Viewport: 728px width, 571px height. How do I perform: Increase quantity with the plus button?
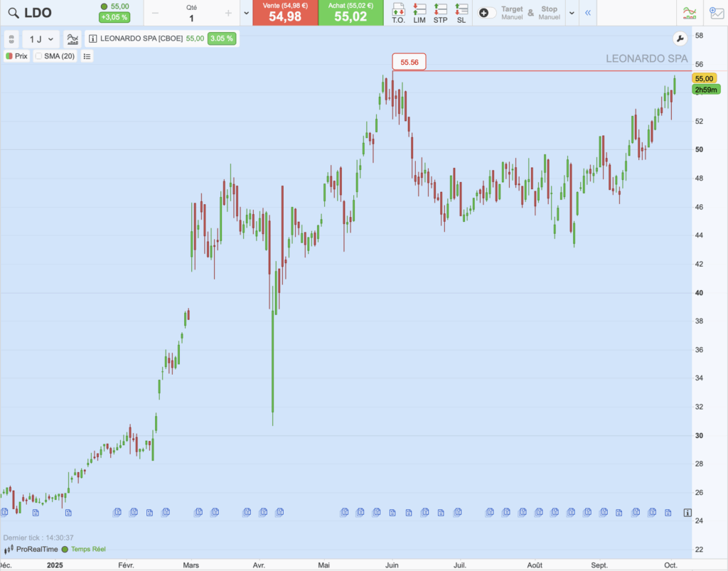(x=227, y=13)
